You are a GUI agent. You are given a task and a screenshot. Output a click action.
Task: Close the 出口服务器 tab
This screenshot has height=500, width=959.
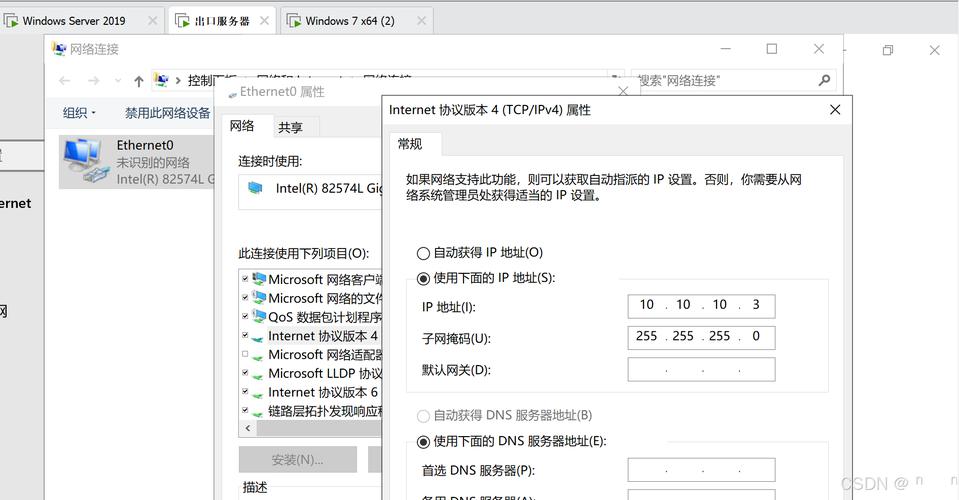tap(264, 21)
